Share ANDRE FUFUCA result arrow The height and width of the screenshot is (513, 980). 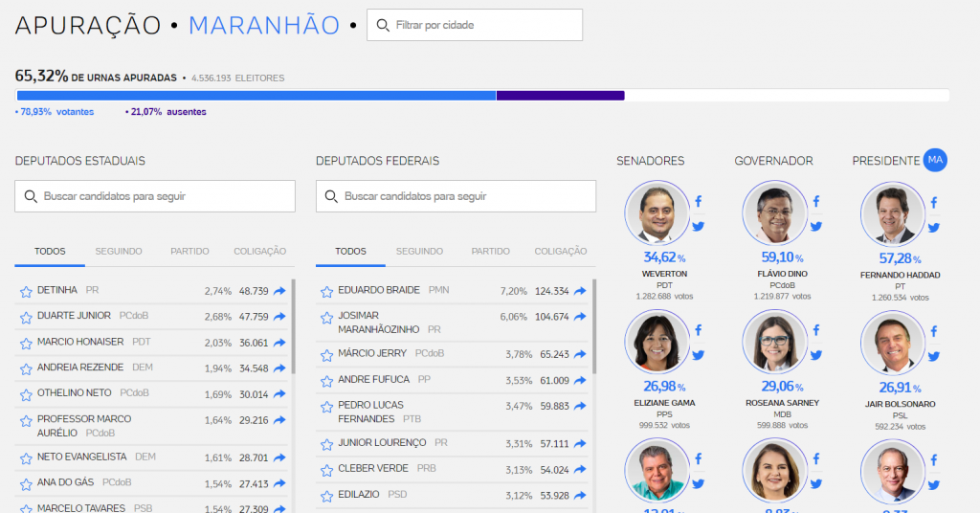[580, 381]
